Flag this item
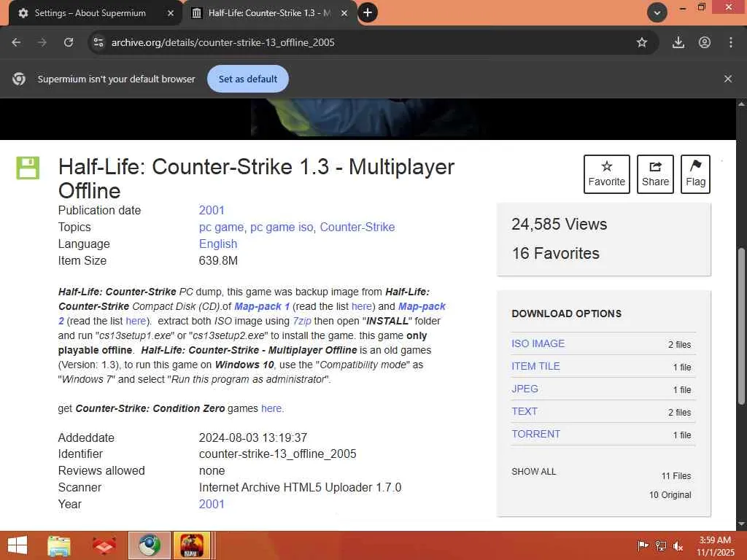 pyautogui.click(x=695, y=174)
